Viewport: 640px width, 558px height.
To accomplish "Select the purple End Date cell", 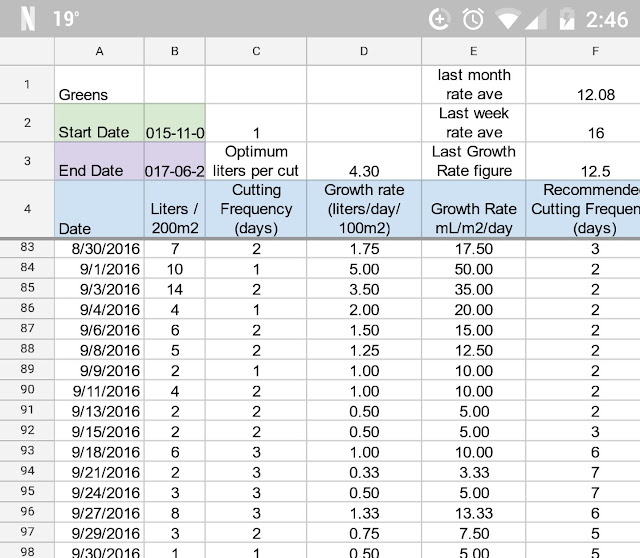I will point(99,161).
